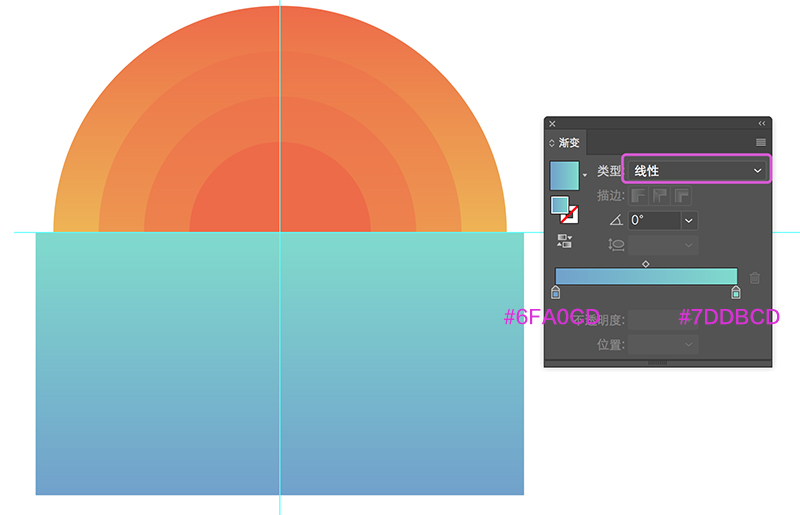
Task: Click the panel's bottom resize grip
Action: point(658,363)
